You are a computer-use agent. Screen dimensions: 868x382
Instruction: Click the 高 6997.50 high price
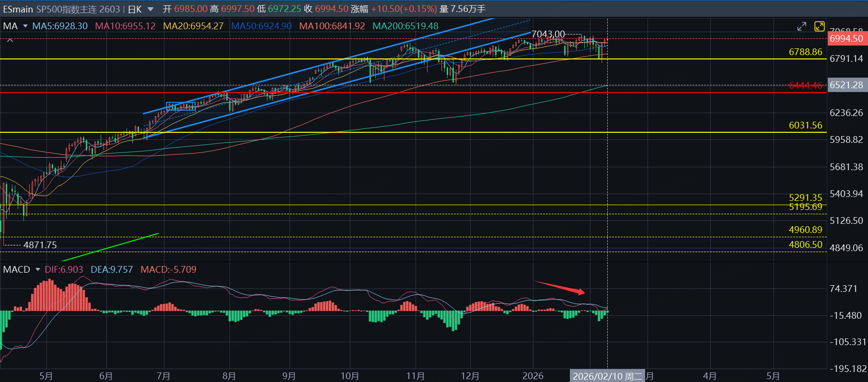coord(232,9)
